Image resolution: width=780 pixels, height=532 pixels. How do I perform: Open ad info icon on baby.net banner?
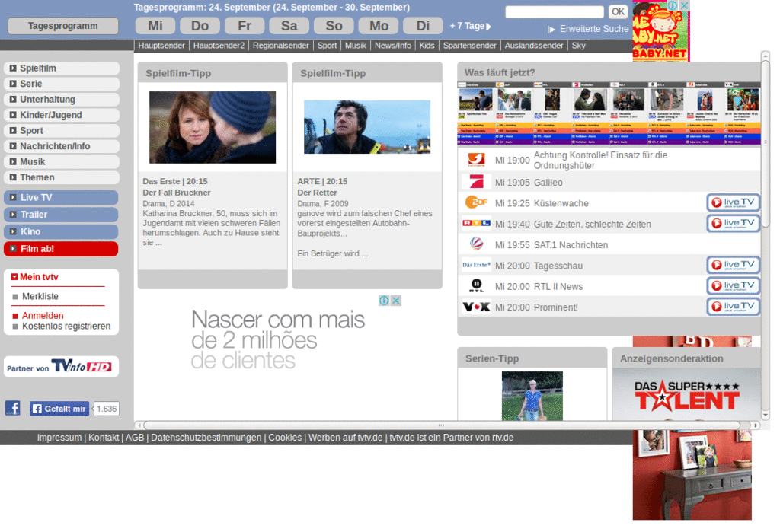pos(673,5)
